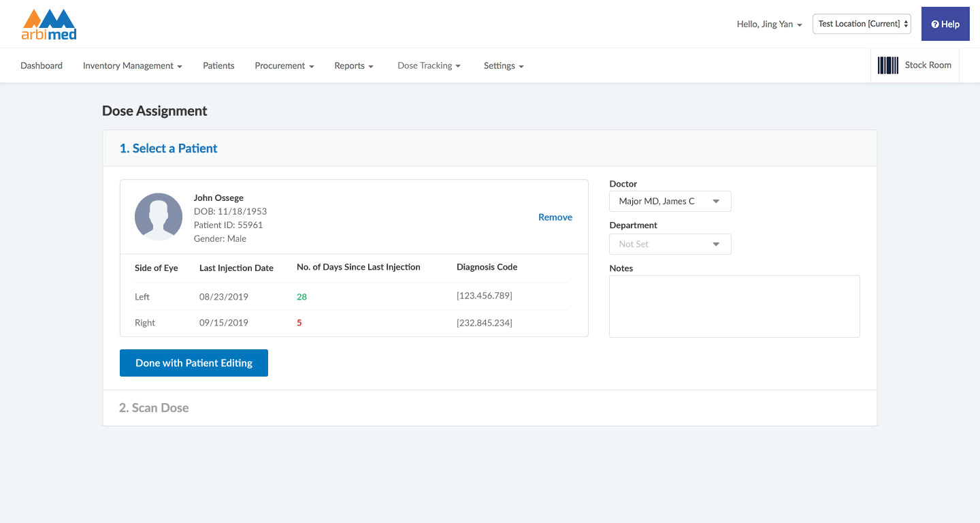Open the Dose Tracking menu
980x523 pixels.
tap(429, 66)
